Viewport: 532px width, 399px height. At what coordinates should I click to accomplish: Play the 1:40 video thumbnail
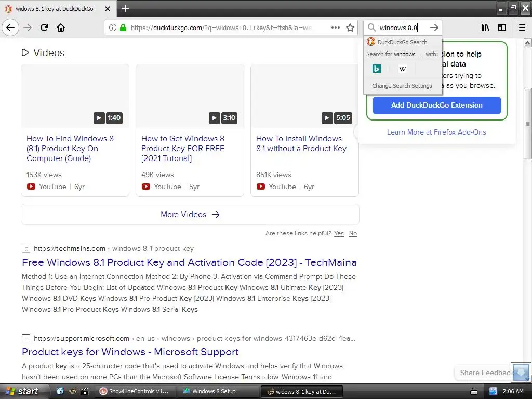tap(75, 96)
